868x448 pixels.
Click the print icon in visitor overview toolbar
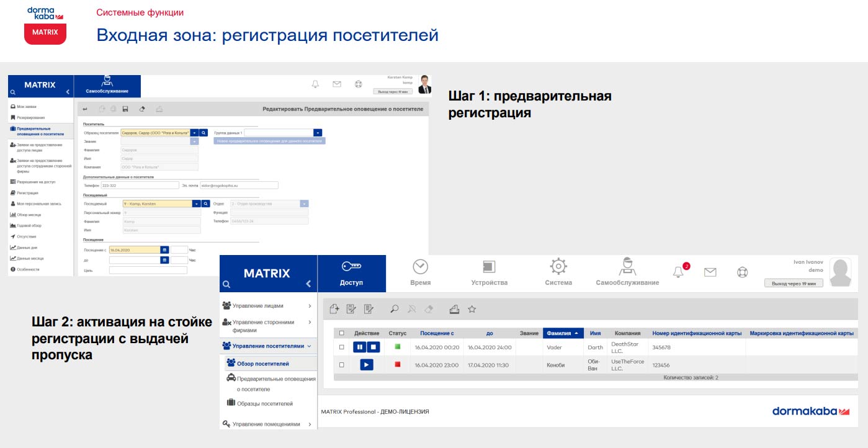click(454, 308)
